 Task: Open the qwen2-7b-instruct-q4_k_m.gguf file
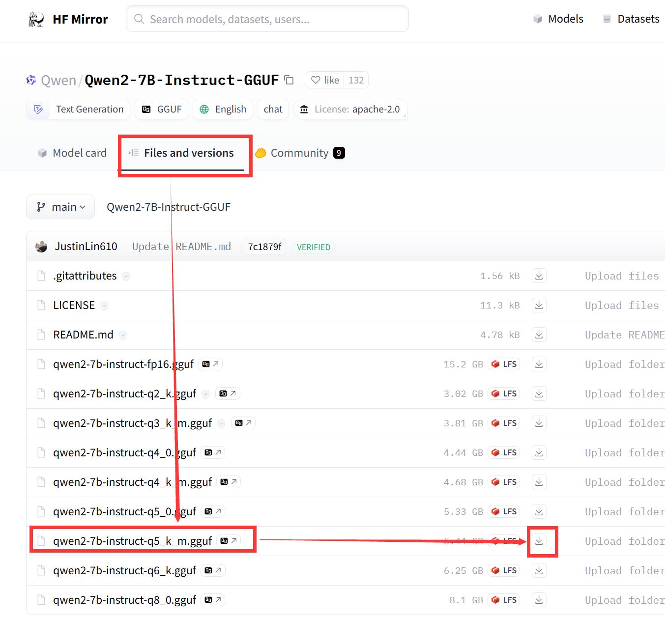point(132,482)
